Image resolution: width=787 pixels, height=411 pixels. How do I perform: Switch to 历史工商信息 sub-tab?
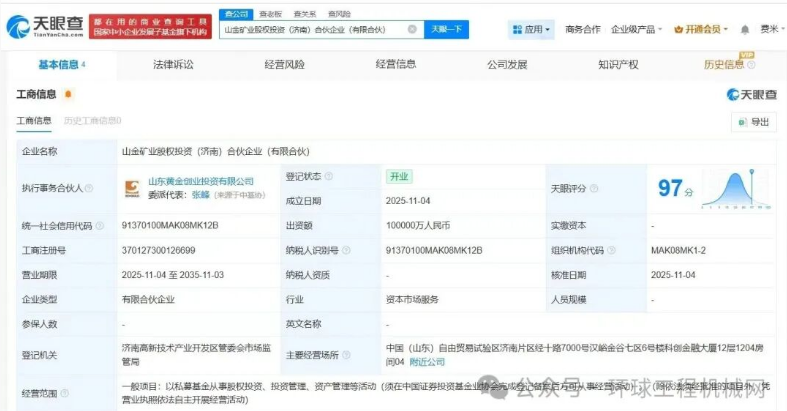tap(92, 121)
